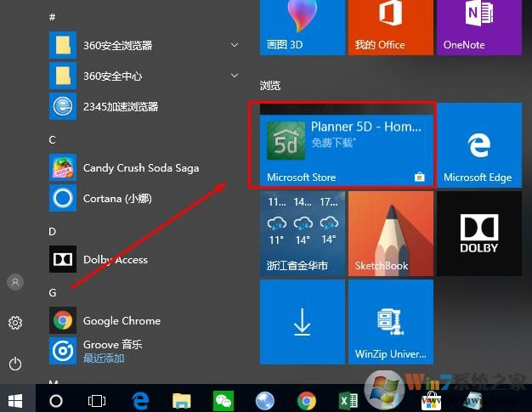Open the Dolby tile
Image resolution: width=532 pixels, height=412 pixels.
tap(479, 234)
